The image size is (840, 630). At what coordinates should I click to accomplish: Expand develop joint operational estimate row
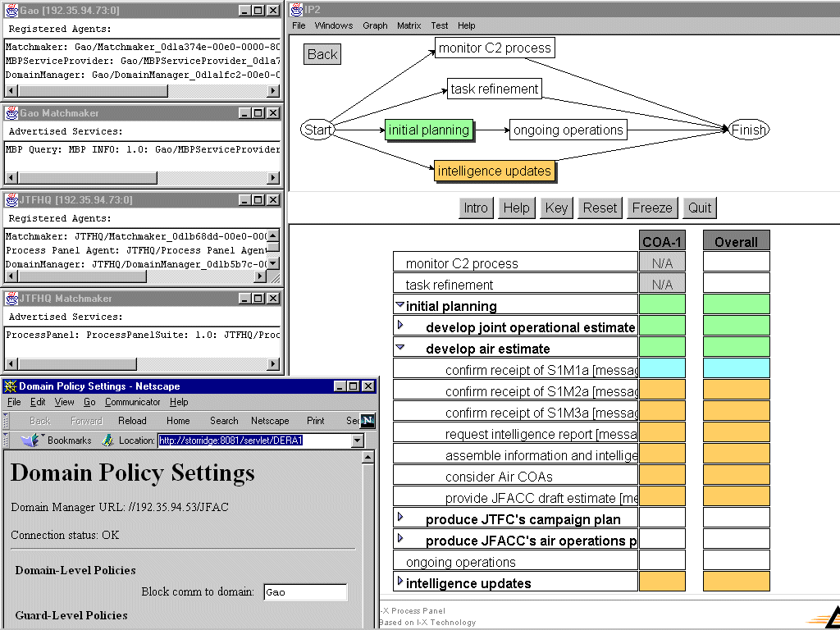[x=401, y=326]
